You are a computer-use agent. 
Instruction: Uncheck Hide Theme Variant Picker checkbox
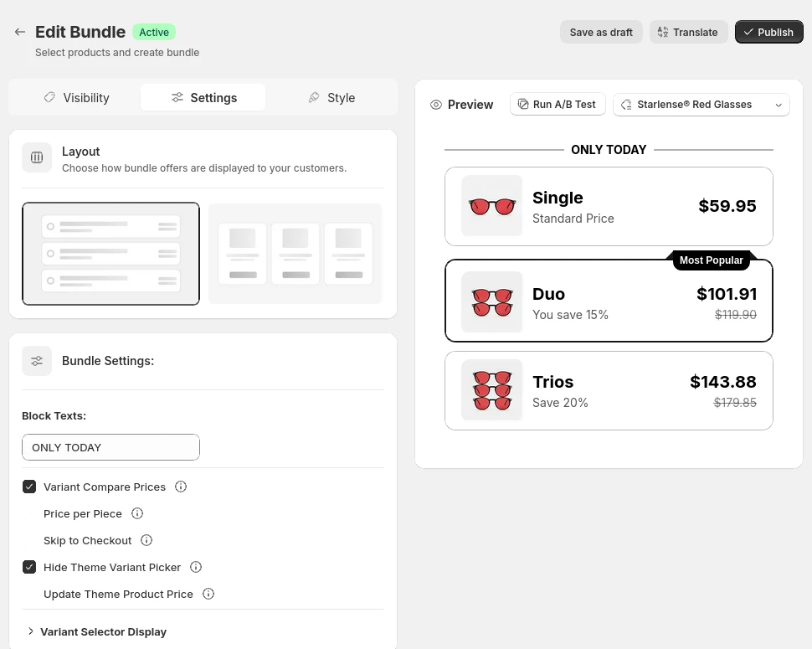tap(29, 567)
